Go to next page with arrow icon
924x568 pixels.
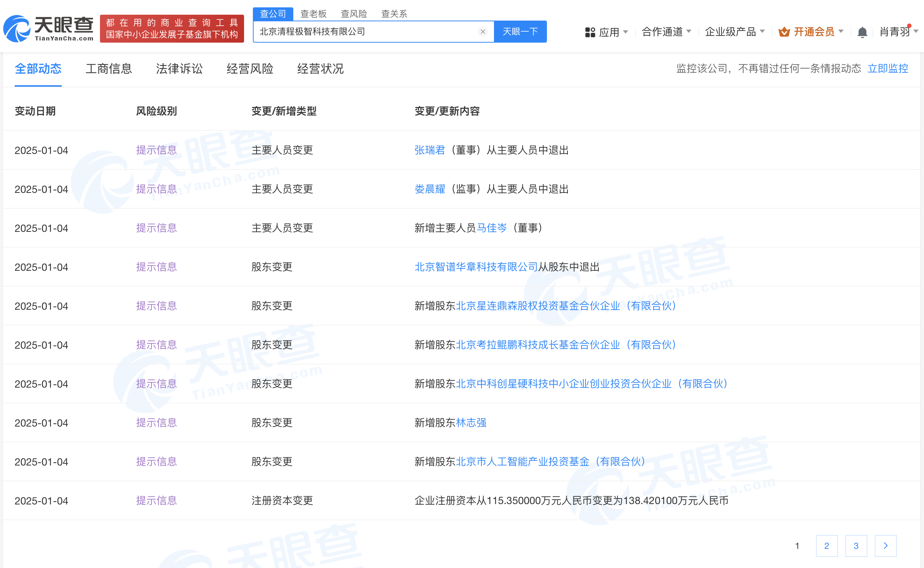point(885,545)
